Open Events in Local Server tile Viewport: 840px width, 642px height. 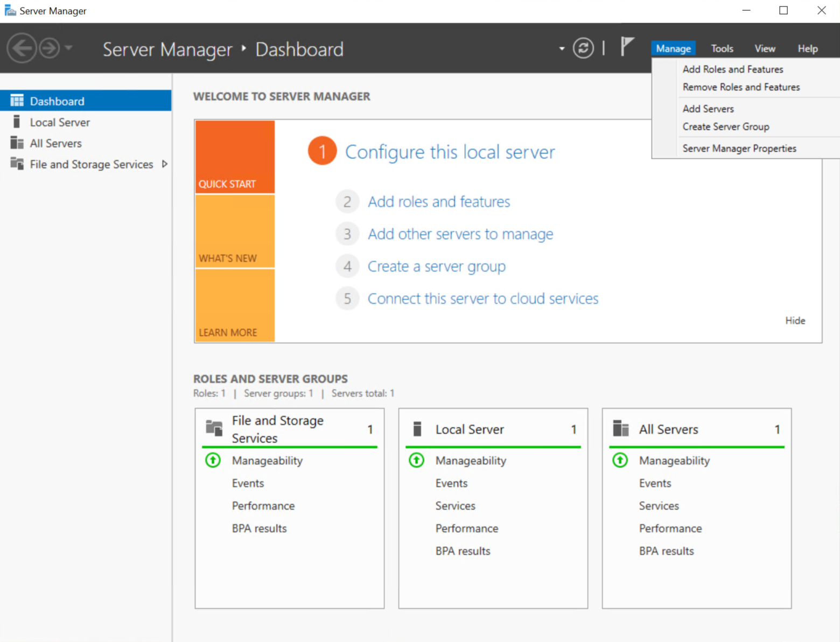[x=451, y=483]
